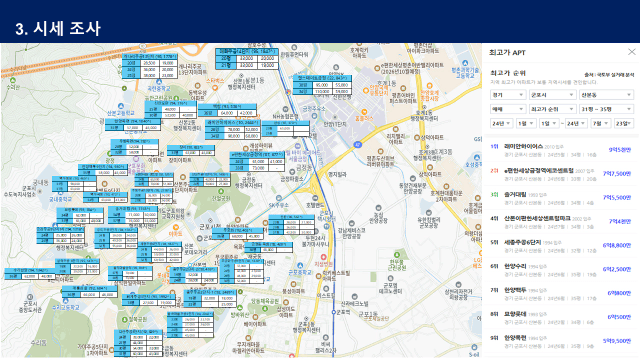Open the 경기 province dropdown
Viewport: 640px width, 360px height.
pos(508,95)
